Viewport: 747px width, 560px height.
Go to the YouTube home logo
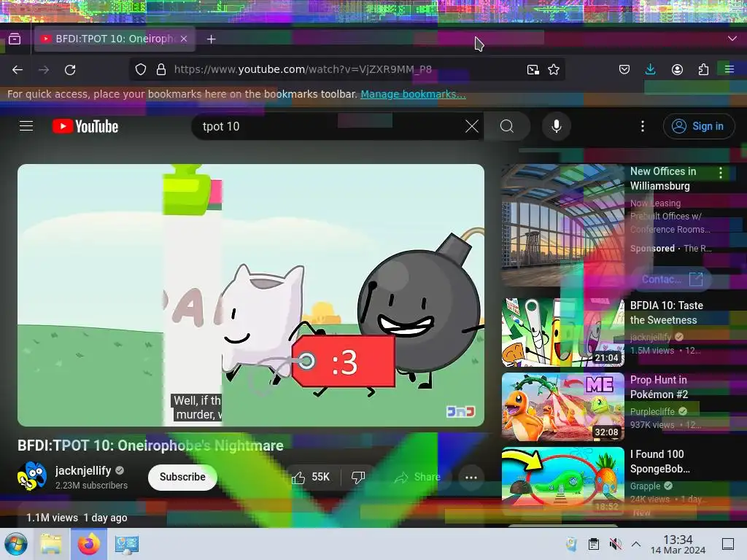click(85, 126)
